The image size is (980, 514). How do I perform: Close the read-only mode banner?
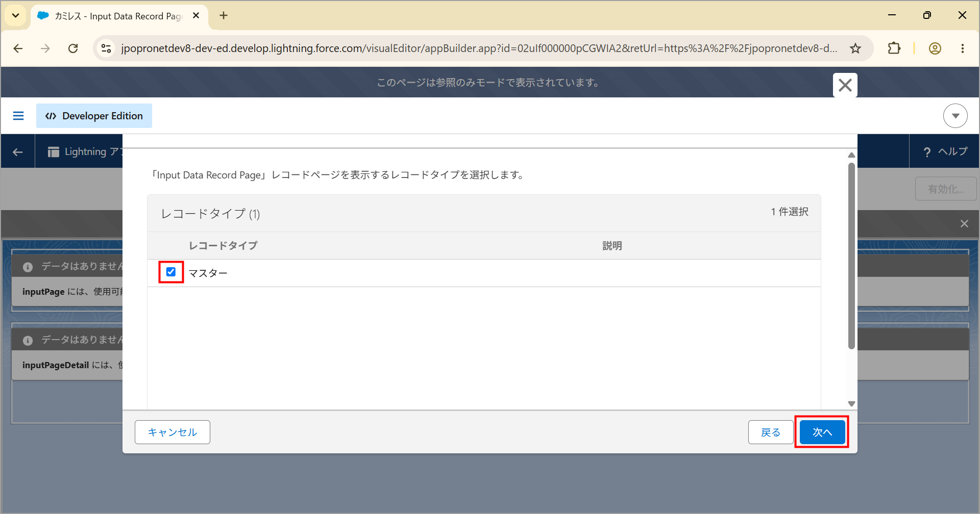pyautogui.click(x=845, y=85)
